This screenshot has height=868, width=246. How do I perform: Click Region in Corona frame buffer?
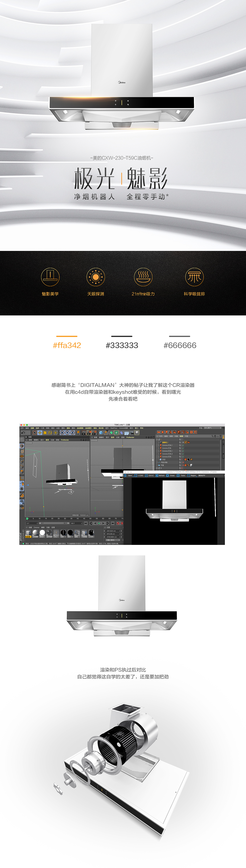[x=192, y=475]
